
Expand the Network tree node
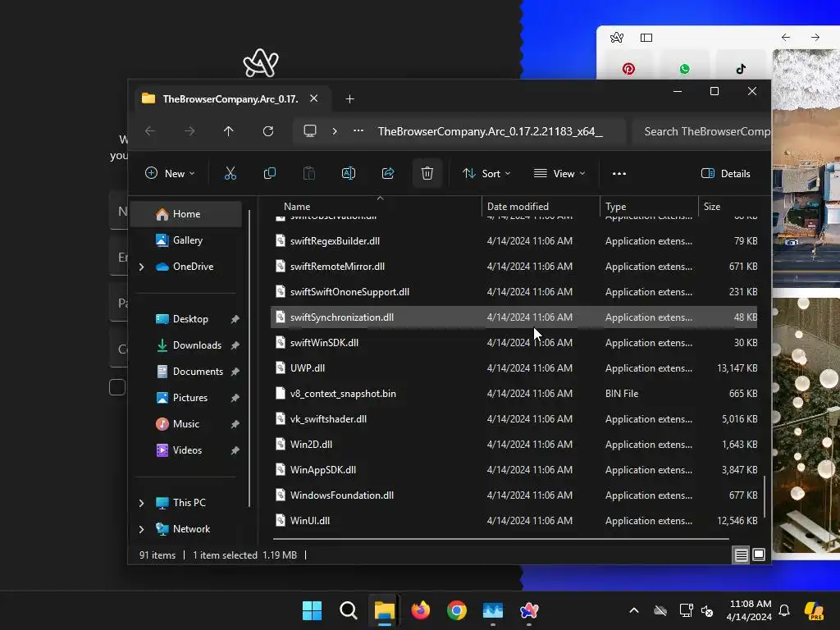click(x=141, y=529)
